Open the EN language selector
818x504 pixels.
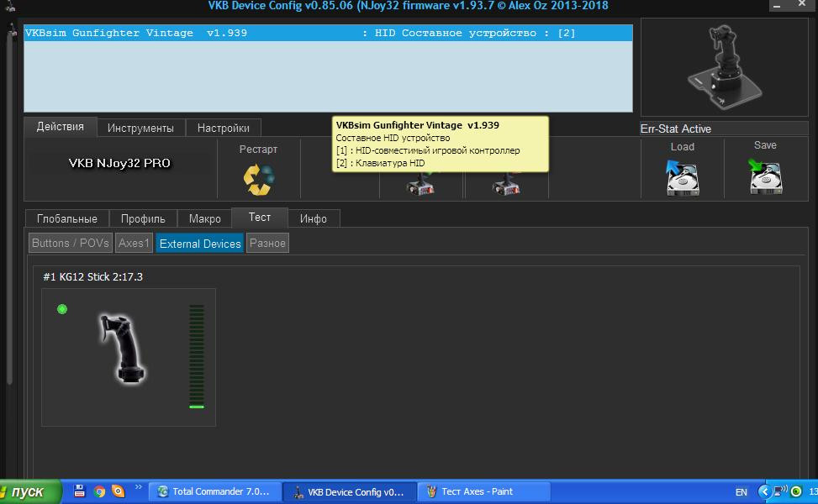point(741,491)
